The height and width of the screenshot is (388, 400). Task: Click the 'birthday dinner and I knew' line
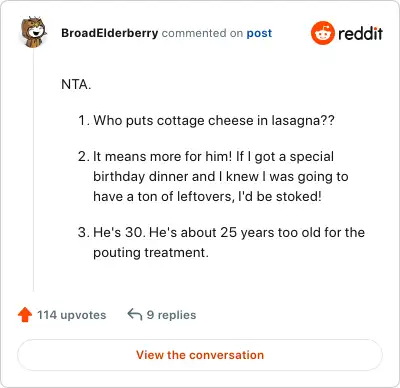[221, 176]
